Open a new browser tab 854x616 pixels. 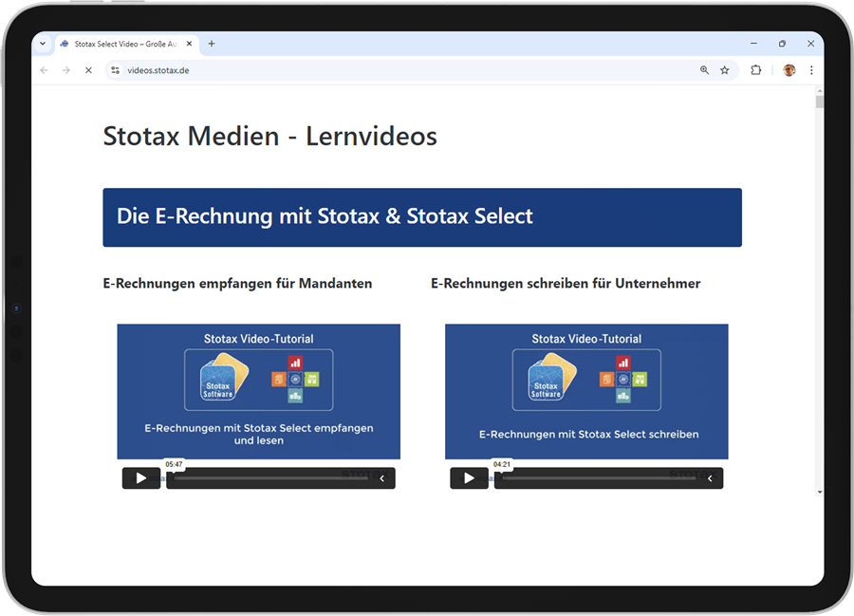212,44
